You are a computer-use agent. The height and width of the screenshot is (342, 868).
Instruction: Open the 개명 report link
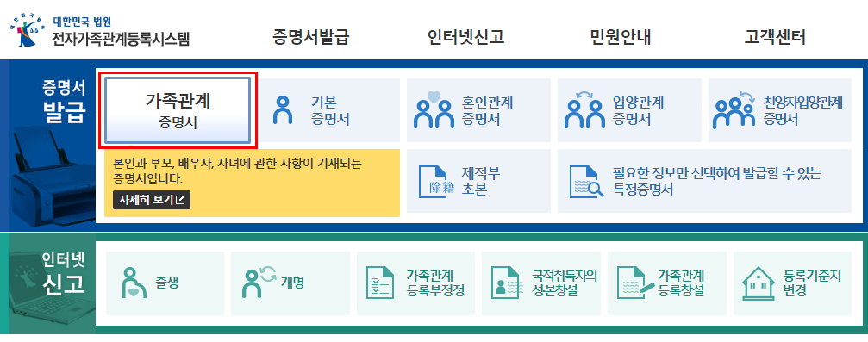[x=293, y=283]
